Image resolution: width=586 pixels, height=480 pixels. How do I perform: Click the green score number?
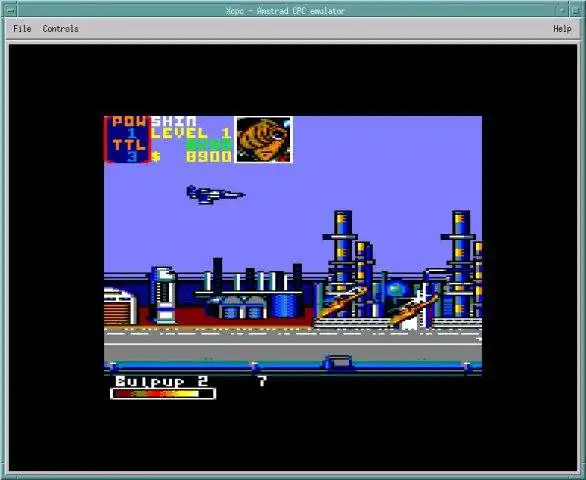coord(209,145)
